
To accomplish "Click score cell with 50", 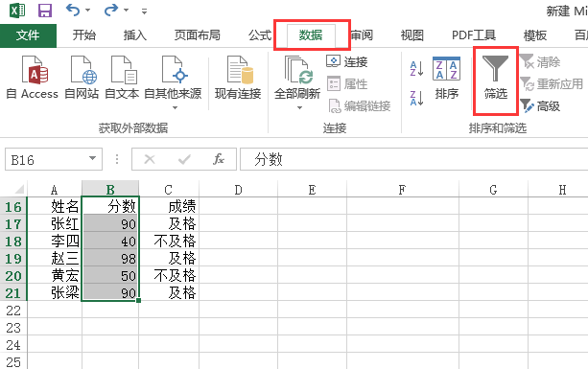I will click(110, 275).
